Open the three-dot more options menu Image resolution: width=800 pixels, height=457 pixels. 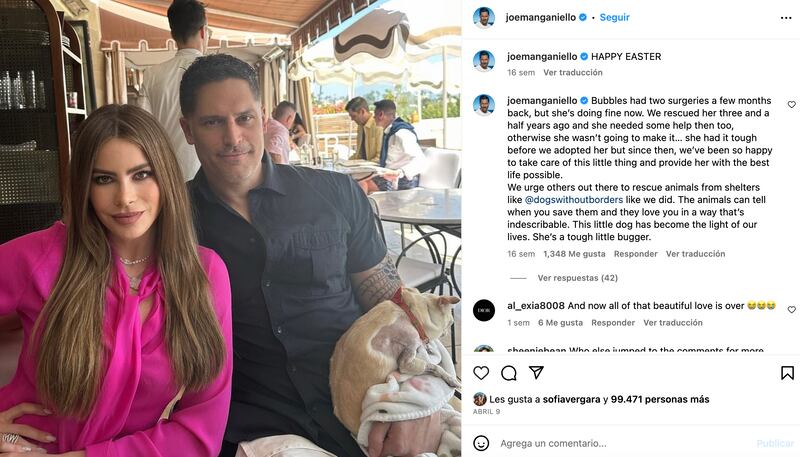click(x=786, y=18)
